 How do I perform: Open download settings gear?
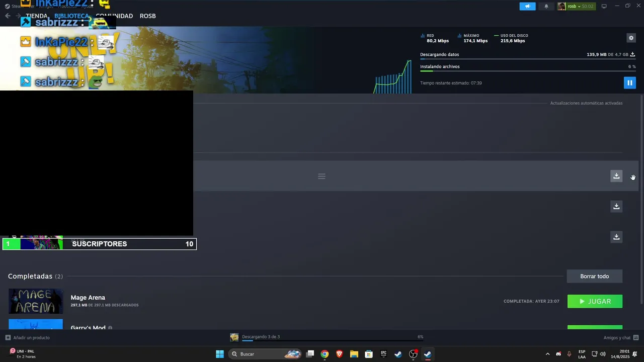(x=631, y=38)
